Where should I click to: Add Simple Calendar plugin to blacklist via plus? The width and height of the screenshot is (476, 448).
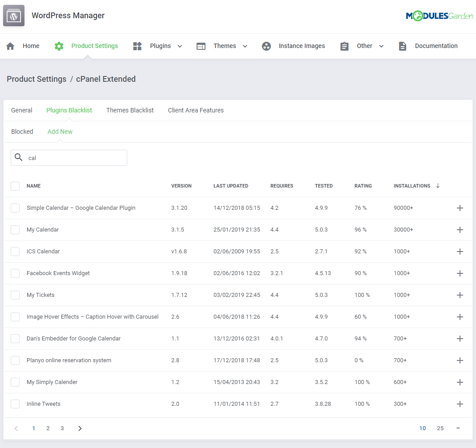pyautogui.click(x=460, y=208)
